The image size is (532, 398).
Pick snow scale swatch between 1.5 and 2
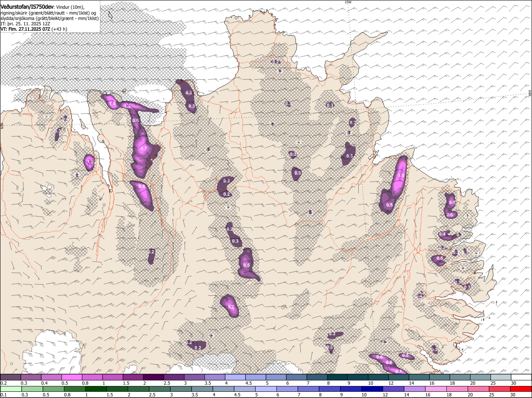pos(133,377)
